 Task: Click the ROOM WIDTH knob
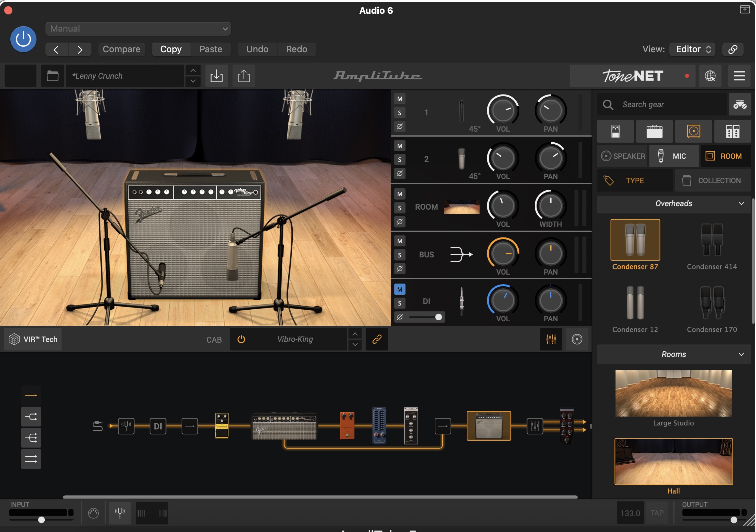(x=551, y=206)
